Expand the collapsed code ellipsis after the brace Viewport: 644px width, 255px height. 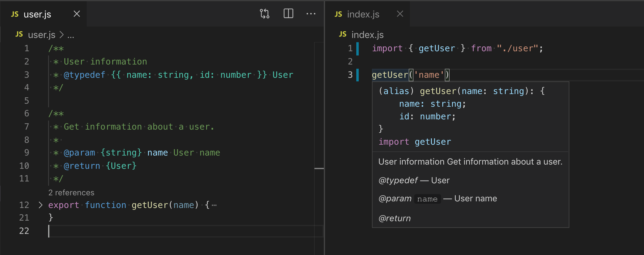point(214,206)
